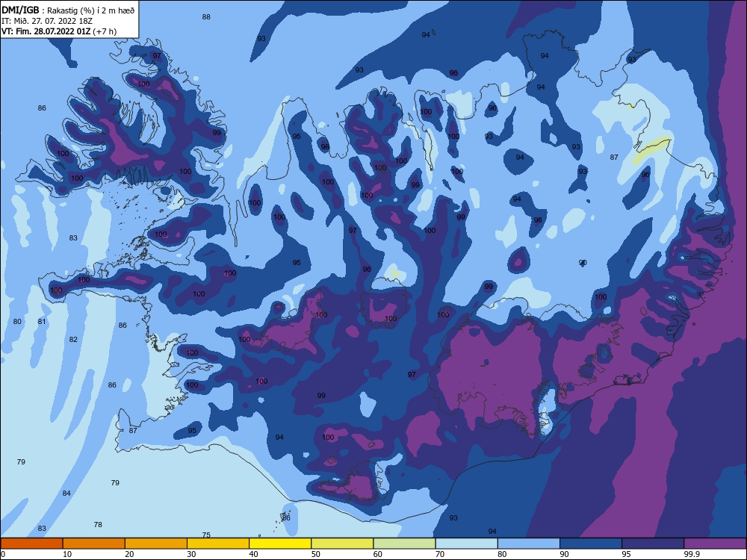
Task: Click the humidity value 88 on the map
Action: pos(206,16)
